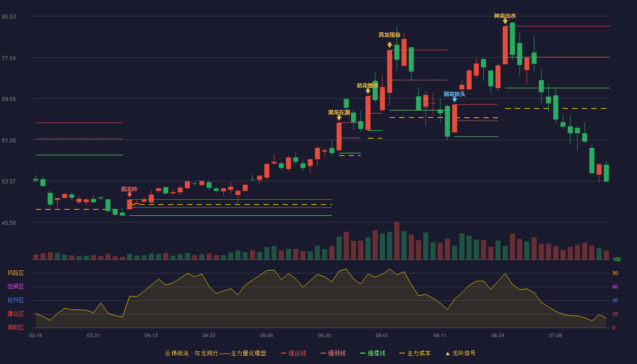
Task: Select the blue arrow under 弱龙抬头
Action: (x=455, y=100)
